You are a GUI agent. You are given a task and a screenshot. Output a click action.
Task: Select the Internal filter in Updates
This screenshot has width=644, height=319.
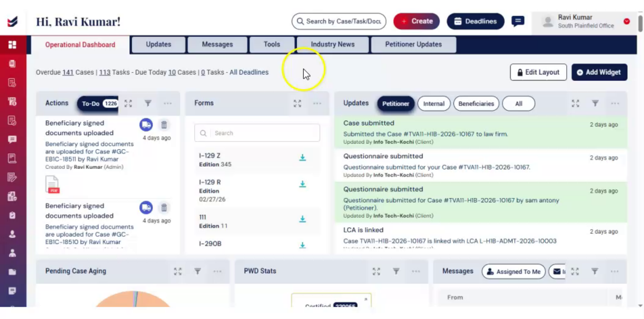coord(434,104)
